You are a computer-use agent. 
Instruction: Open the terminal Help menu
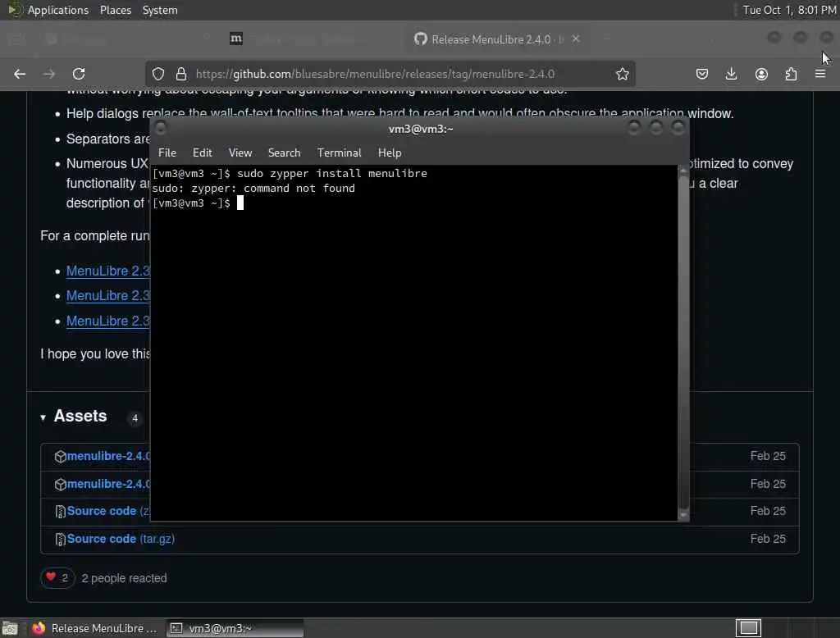(390, 153)
